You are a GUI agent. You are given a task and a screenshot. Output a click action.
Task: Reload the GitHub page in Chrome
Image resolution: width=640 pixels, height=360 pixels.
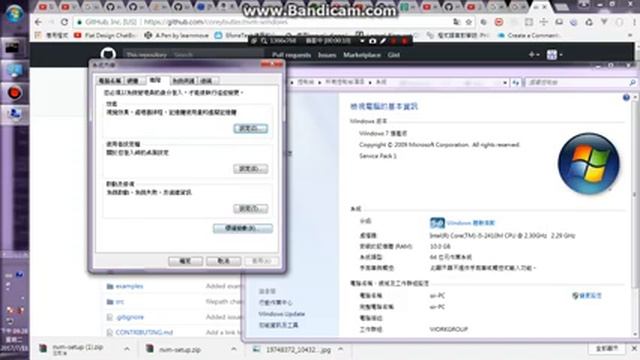pos(64,22)
